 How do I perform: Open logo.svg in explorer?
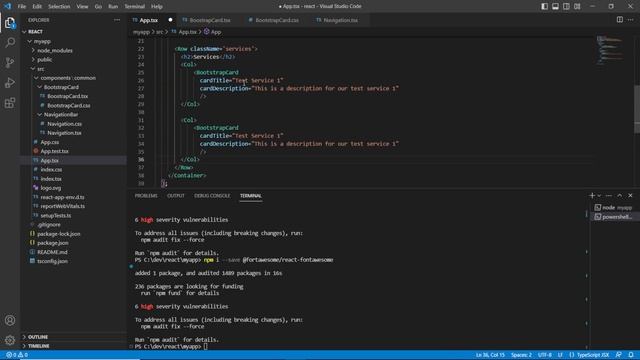click(x=73, y=188)
